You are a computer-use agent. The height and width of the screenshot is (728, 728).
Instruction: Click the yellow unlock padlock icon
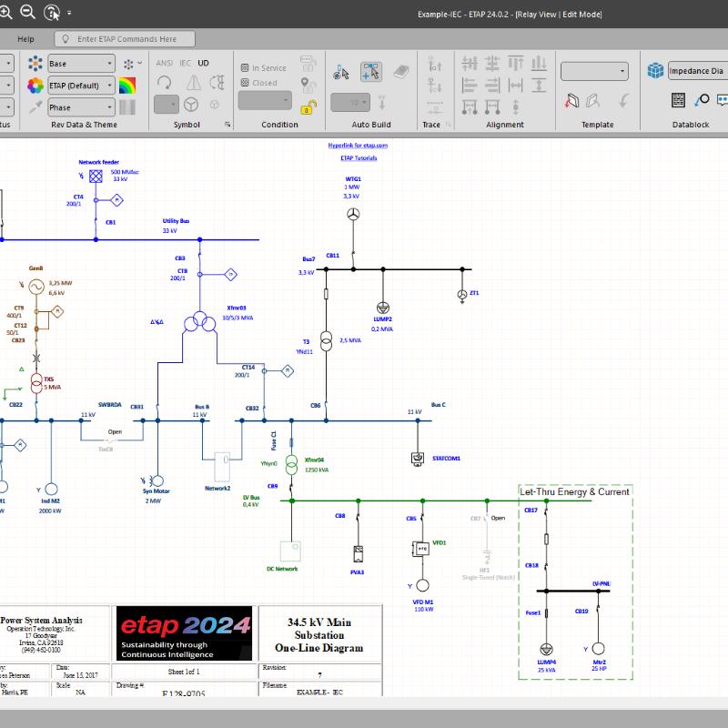(x=308, y=107)
